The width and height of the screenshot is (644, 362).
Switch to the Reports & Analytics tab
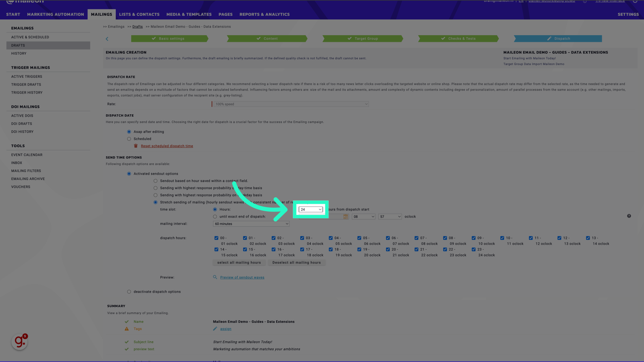[265, 14]
